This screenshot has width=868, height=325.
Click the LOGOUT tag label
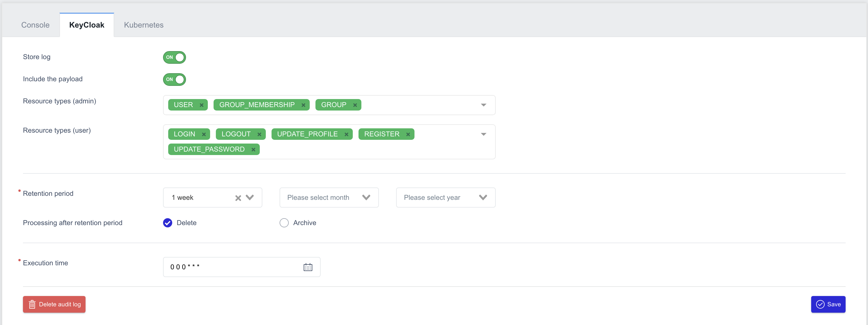(x=236, y=134)
